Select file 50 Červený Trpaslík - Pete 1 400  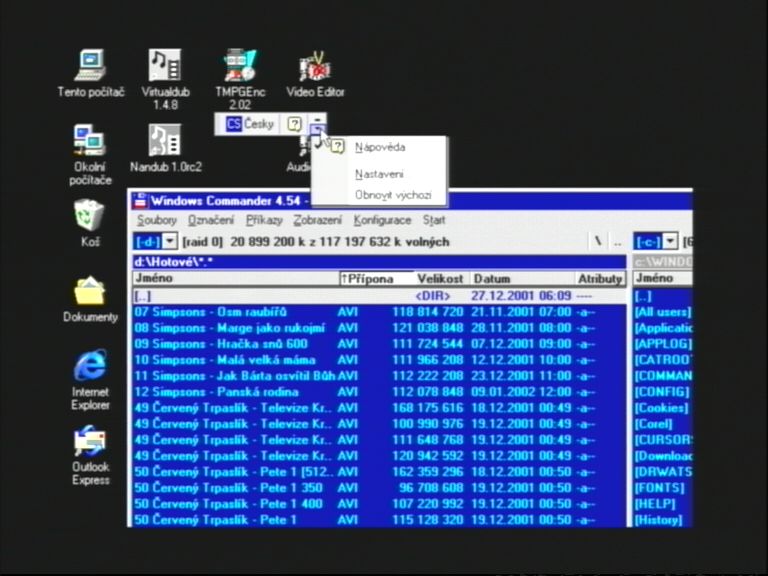[x=379, y=504]
